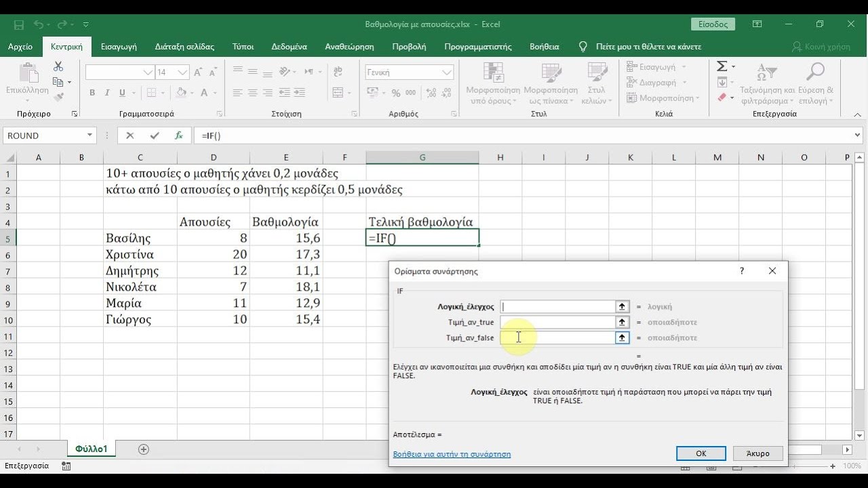Viewport: 868px width, 488px height.
Task: Click the question mark help icon in dialog
Action: (742, 270)
